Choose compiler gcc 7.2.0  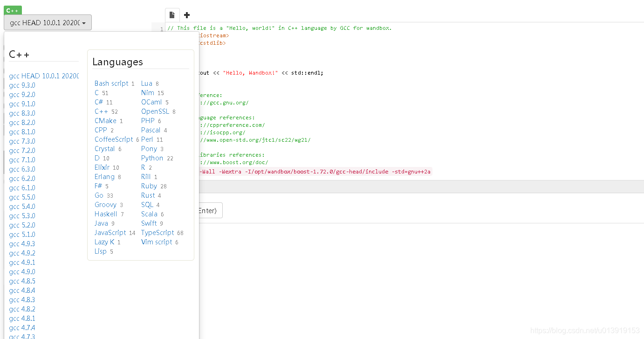22,151
